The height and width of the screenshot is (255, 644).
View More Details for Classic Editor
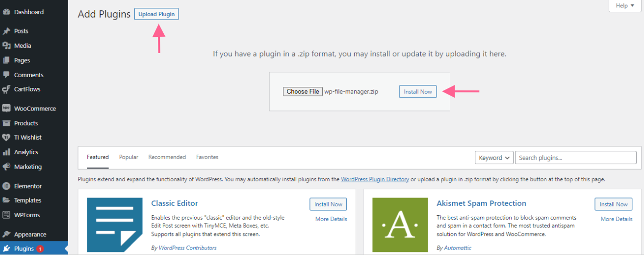[x=331, y=219]
